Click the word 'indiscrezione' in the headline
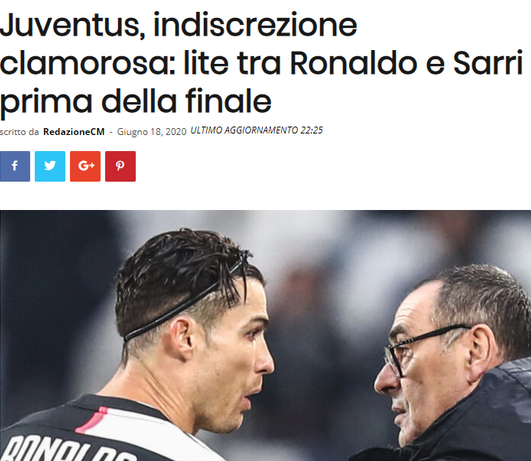Screen dimensions: 531x461 point(255,25)
